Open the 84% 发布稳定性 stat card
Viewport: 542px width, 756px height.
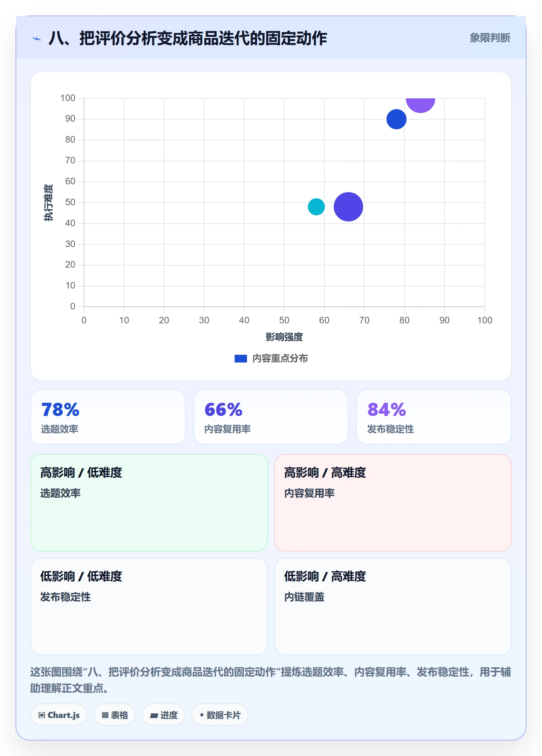click(x=434, y=417)
